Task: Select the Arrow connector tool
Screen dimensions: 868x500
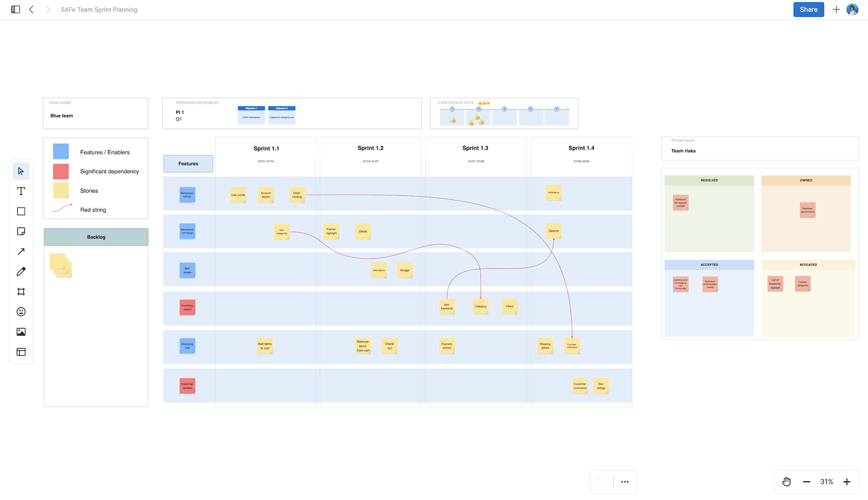Action: (x=21, y=252)
